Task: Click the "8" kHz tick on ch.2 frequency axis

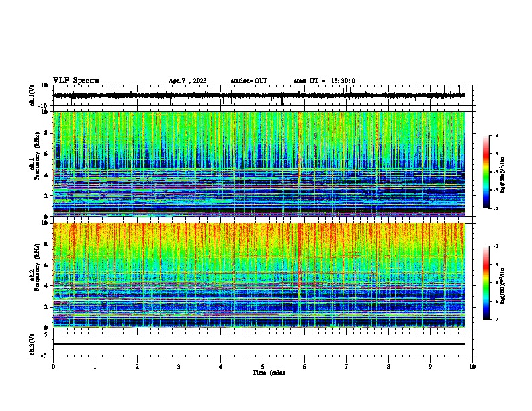Action: [x=46, y=244]
